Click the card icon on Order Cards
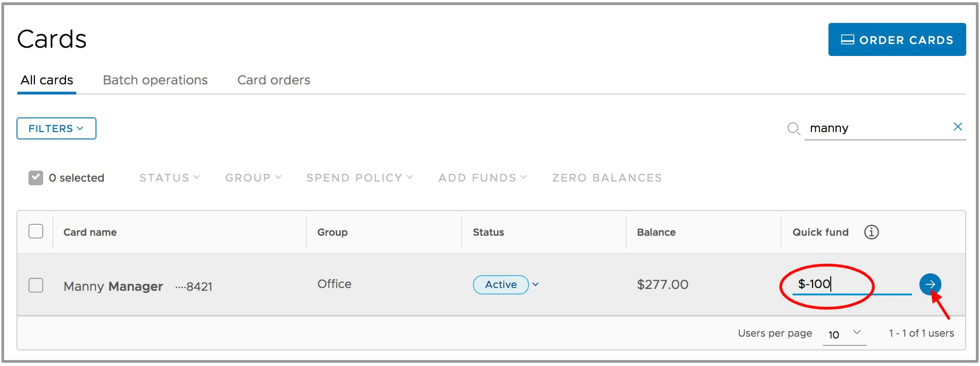This screenshot has height=366, width=980. tap(847, 40)
